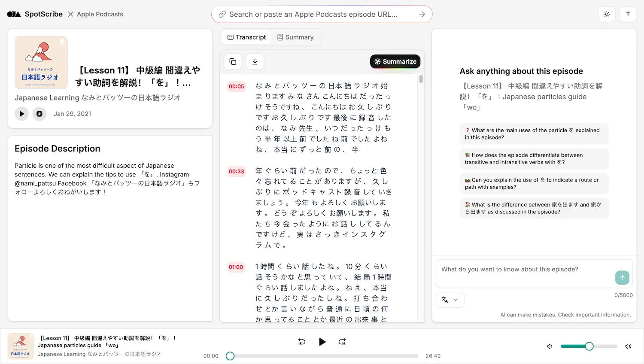Image resolution: width=644 pixels, height=364 pixels.
Task: Skip back 15 seconds in the player
Action: [x=302, y=342]
